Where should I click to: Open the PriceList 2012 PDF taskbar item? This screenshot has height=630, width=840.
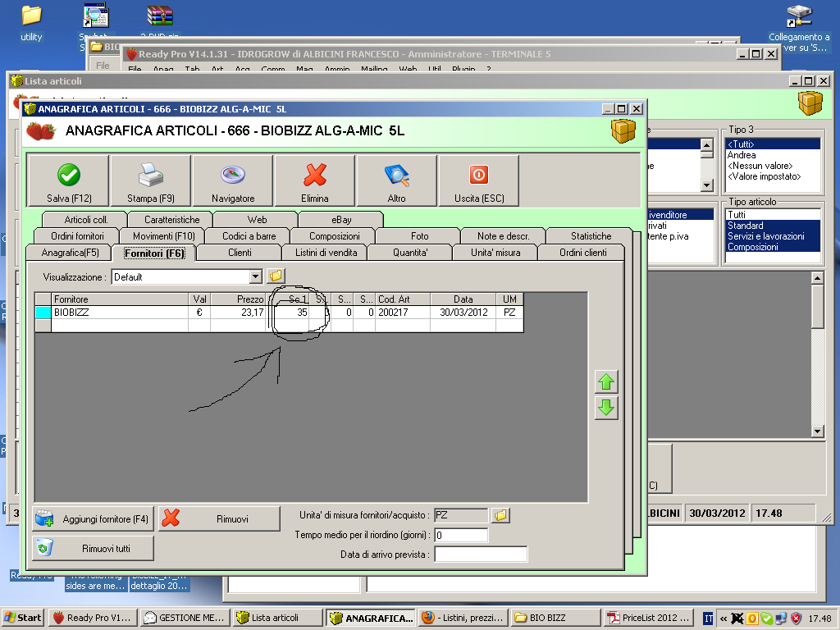pos(648,618)
